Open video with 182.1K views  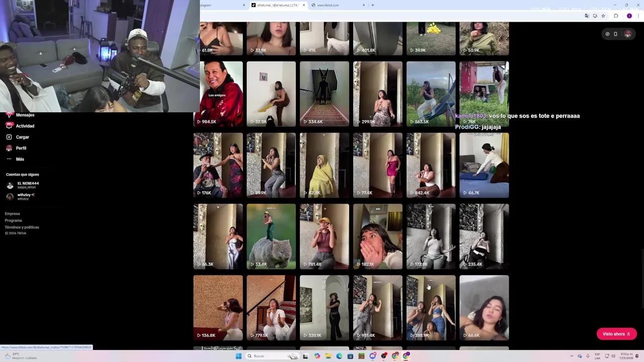click(x=378, y=236)
